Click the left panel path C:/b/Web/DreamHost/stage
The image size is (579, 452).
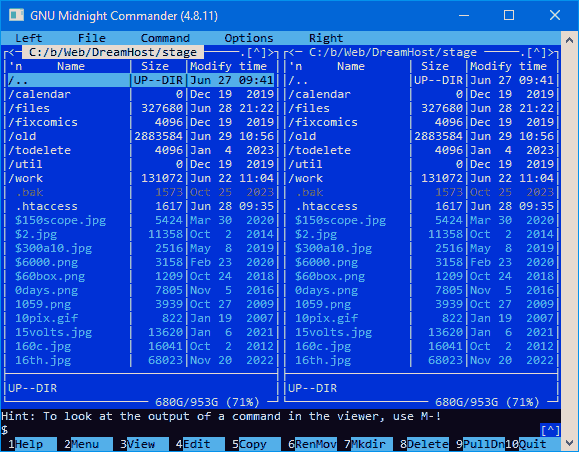pos(113,52)
